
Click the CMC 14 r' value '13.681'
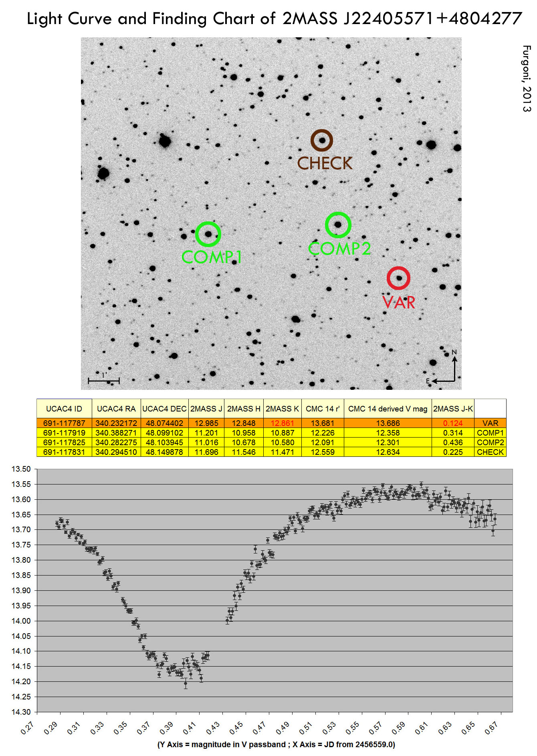(323, 423)
